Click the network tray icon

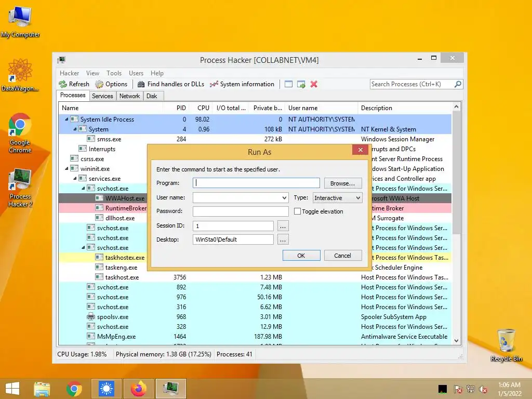point(471,389)
